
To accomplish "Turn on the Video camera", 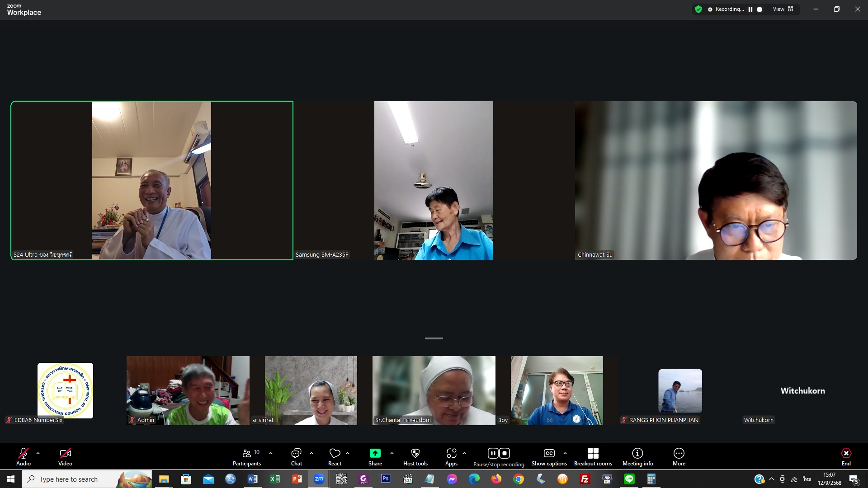I will pyautogui.click(x=65, y=453).
